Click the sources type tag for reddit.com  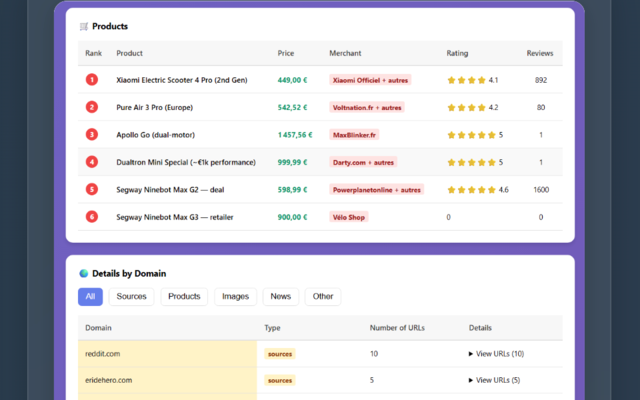click(x=280, y=354)
